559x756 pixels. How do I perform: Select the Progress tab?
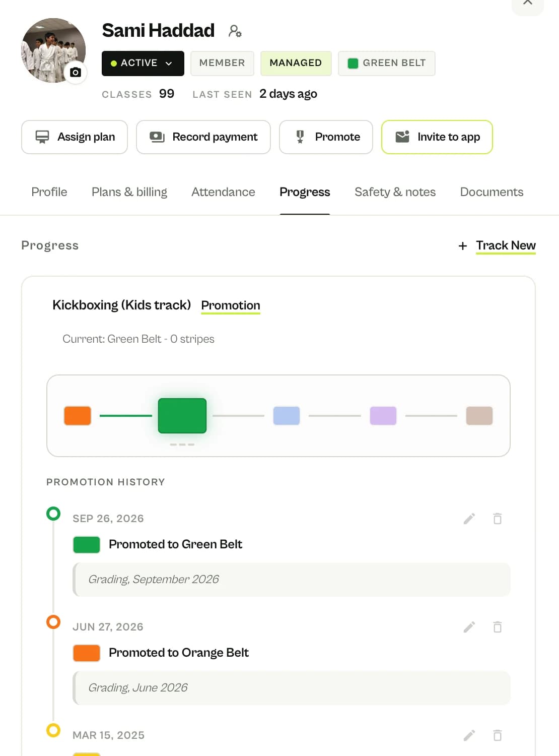(305, 192)
